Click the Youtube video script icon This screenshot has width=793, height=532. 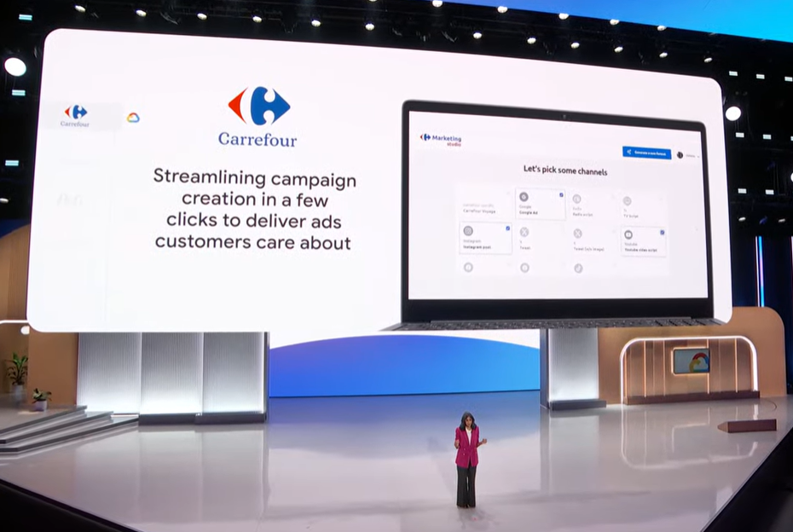coord(628,233)
